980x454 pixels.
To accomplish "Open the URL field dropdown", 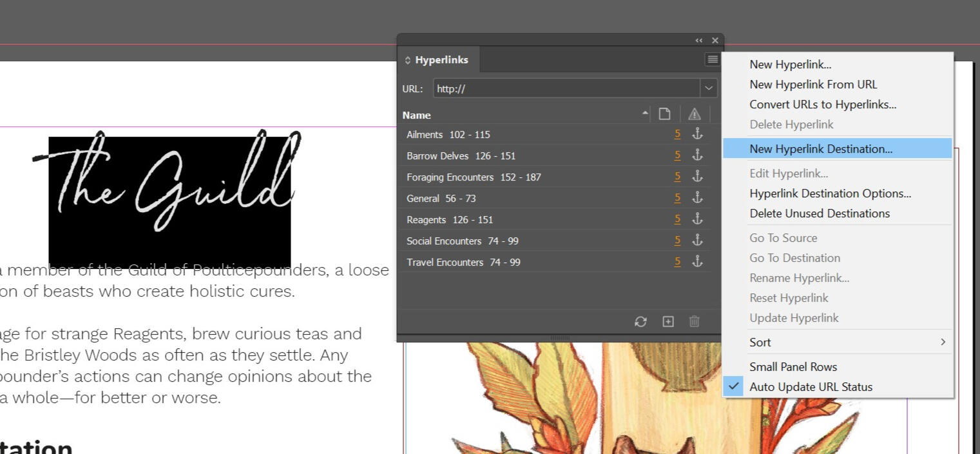I will tap(707, 88).
